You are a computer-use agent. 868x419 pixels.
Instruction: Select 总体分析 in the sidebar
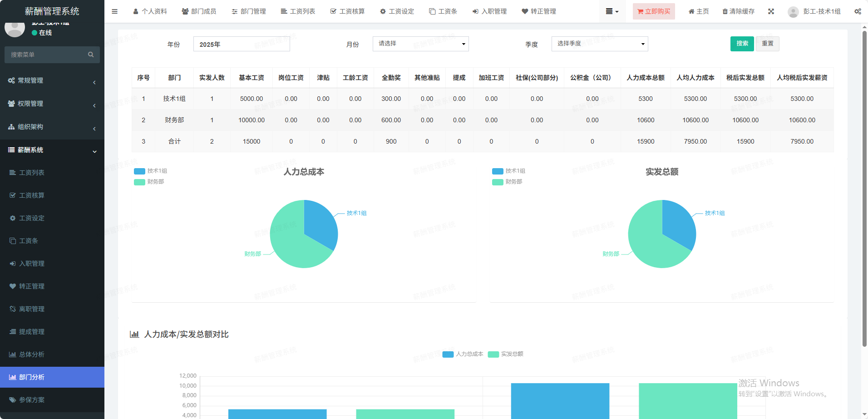coord(32,354)
